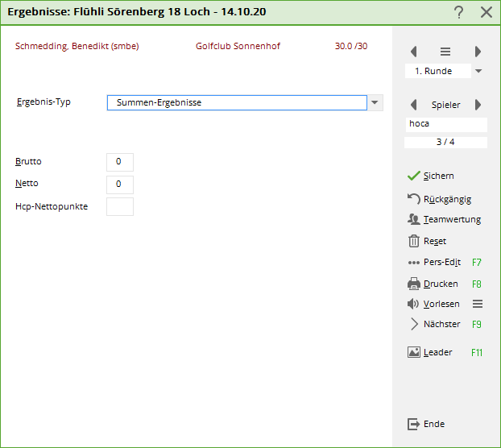This screenshot has height=448, width=501.
Task: Expand the Ergebnis-Typ dropdown arrow
Action: click(375, 103)
